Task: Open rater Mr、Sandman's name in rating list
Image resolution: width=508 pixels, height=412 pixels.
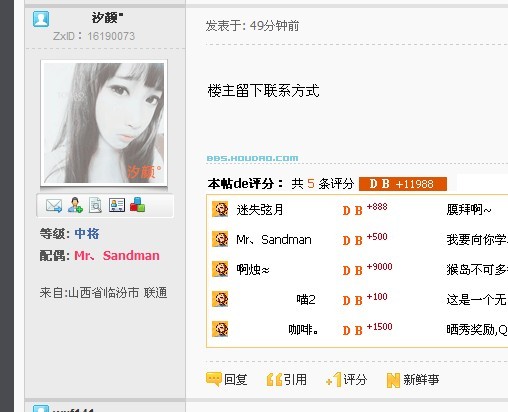Action: click(274, 239)
